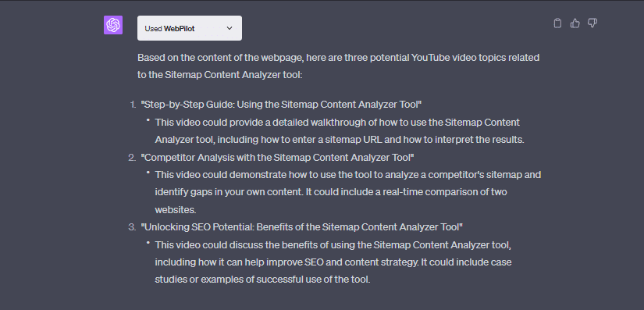Give the response a thumbs down
This screenshot has width=644, height=310.
click(592, 23)
